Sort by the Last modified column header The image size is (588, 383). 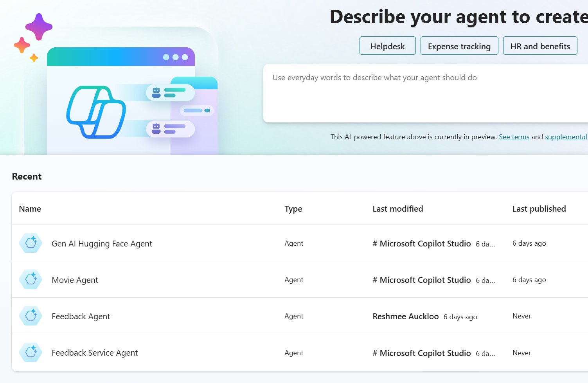[397, 209]
